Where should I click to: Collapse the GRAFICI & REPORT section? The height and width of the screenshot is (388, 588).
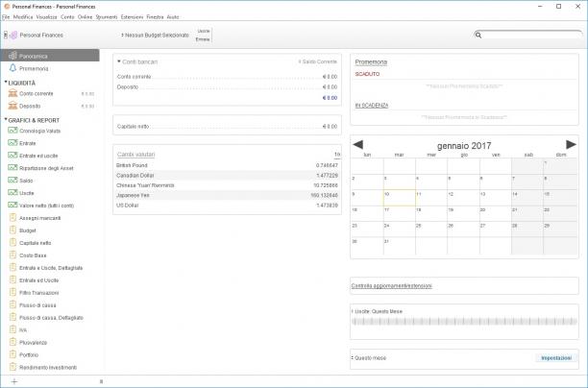point(6,119)
